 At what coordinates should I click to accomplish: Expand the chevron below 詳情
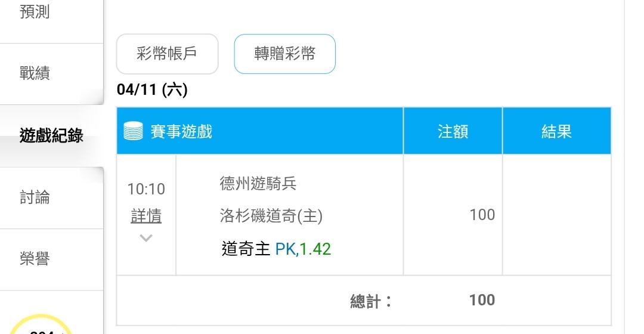point(146,239)
